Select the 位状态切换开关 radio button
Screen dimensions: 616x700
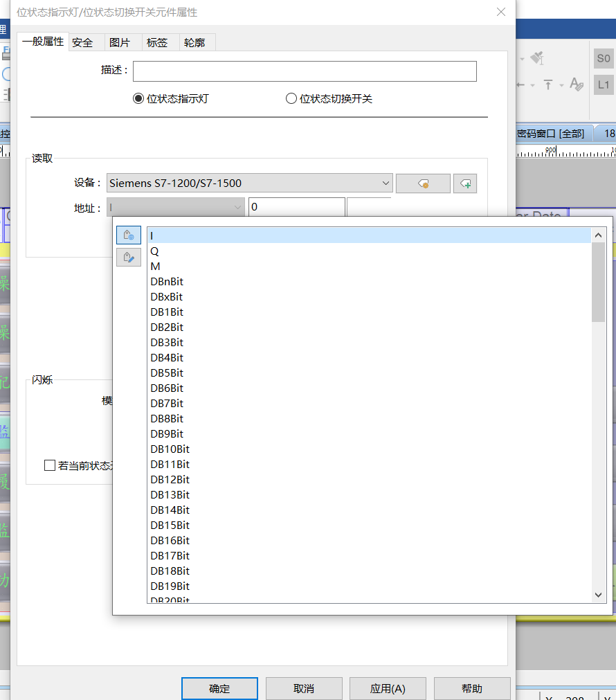tap(291, 99)
